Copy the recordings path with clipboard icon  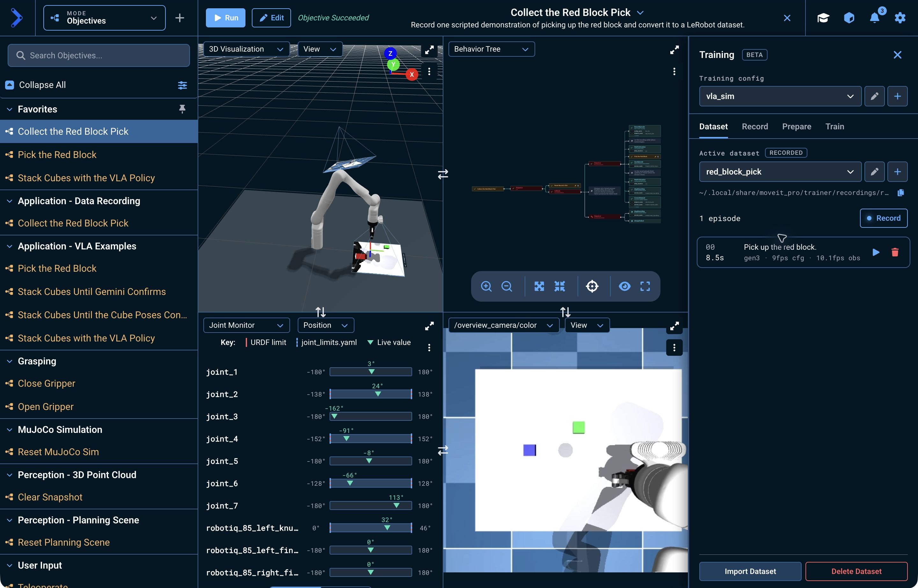[x=901, y=192]
